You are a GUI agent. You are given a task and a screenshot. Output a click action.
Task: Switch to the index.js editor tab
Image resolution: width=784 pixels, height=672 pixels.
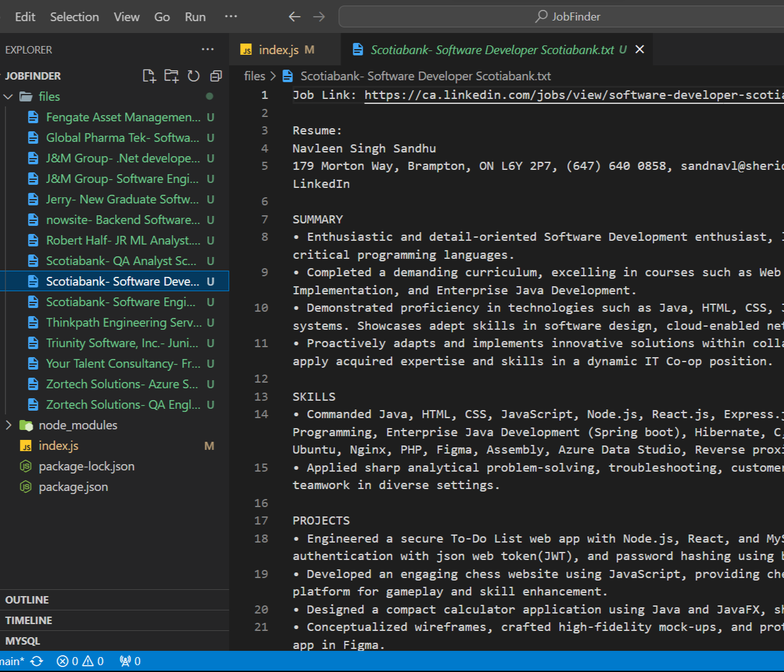tap(285, 50)
